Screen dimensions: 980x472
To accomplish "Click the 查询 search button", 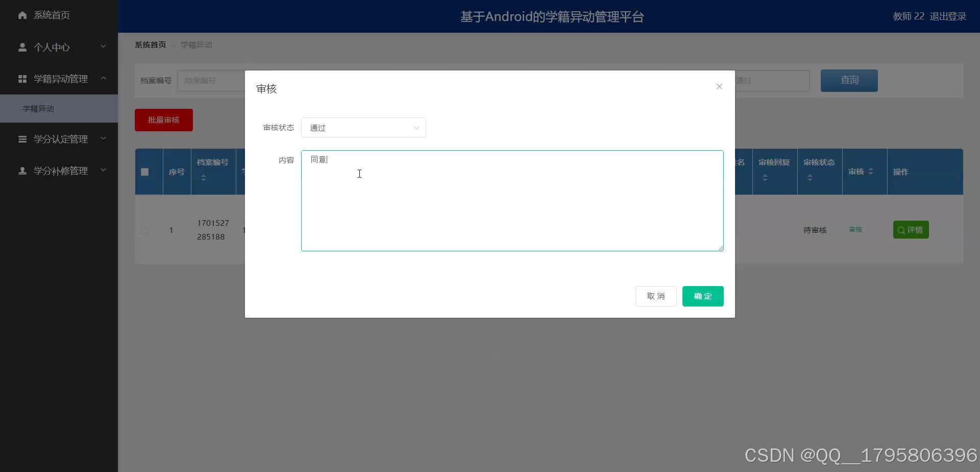I will 849,81.
